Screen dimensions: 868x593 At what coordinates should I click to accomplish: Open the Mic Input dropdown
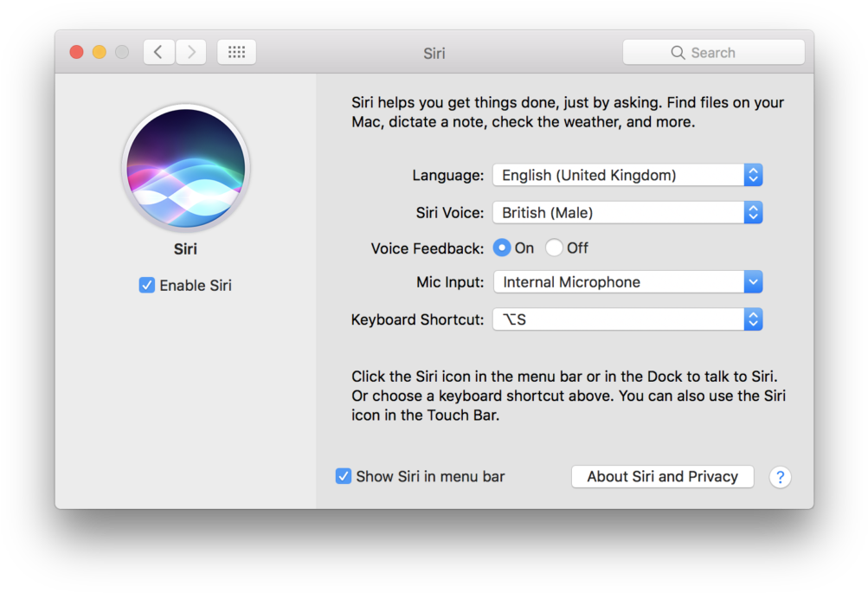point(627,282)
